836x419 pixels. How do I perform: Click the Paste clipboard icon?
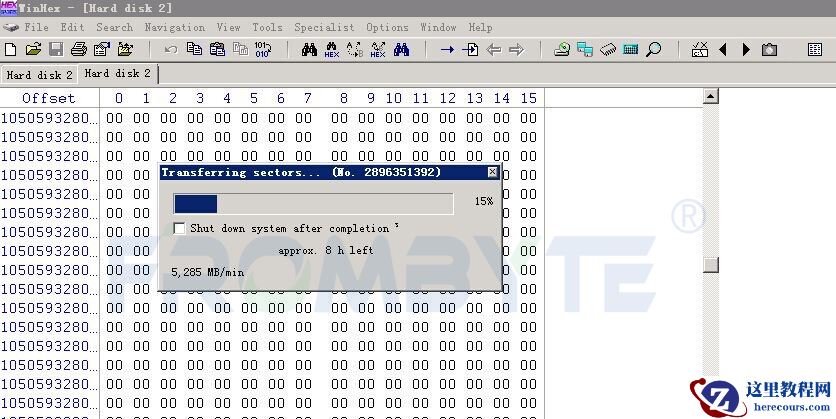(x=217, y=49)
